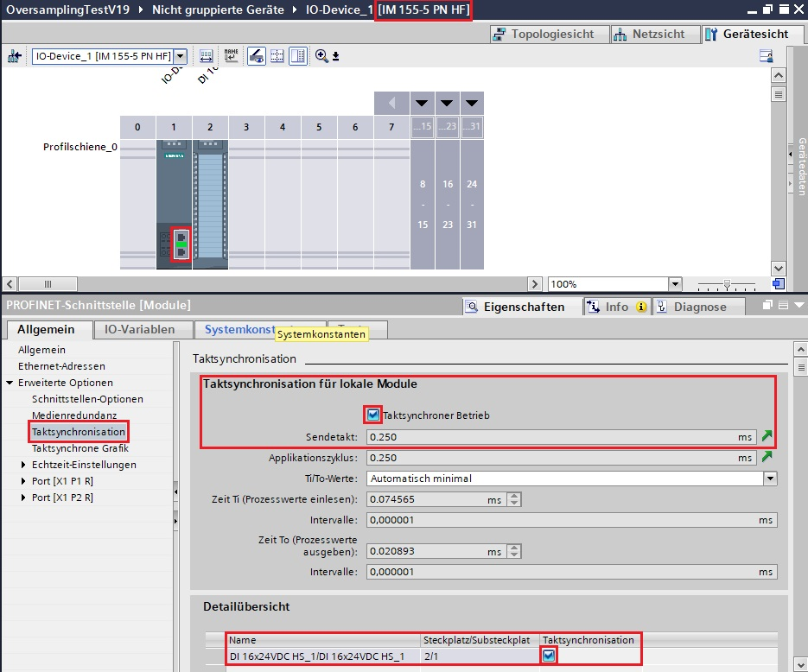Click the zoom magnifier icon in toolbar
This screenshot has height=672, width=808.
[x=321, y=56]
